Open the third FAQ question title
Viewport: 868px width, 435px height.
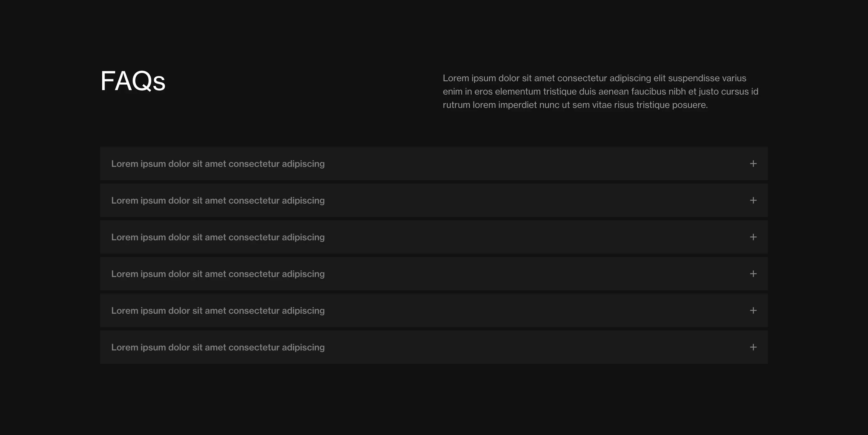(218, 237)
